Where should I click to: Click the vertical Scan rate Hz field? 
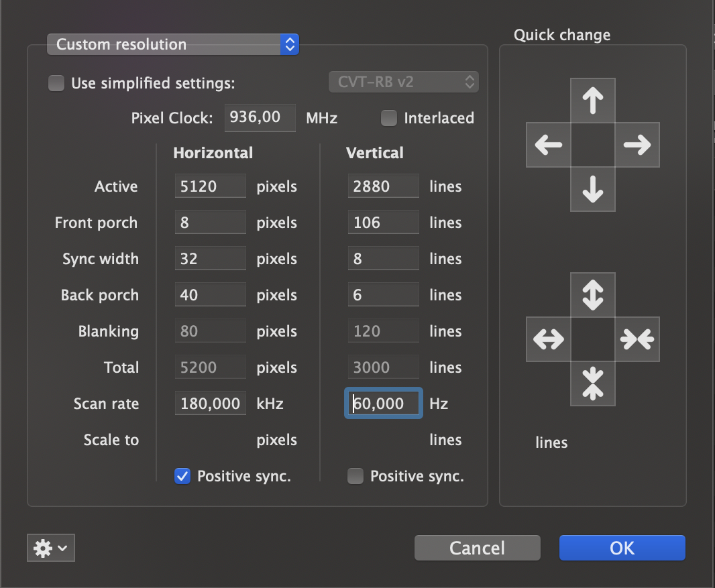pos(384,404)
